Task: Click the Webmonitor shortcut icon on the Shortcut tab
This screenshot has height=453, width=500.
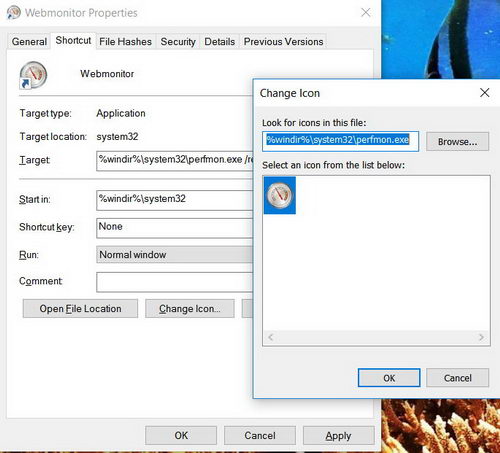Action: coord(33,75)
